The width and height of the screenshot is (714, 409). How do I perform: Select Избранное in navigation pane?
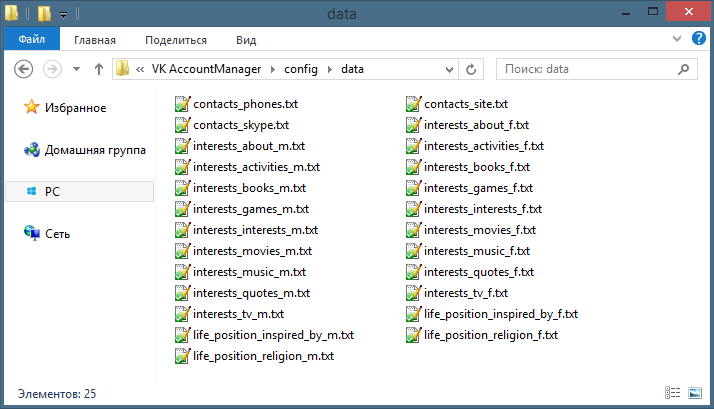tap(75, 108)
